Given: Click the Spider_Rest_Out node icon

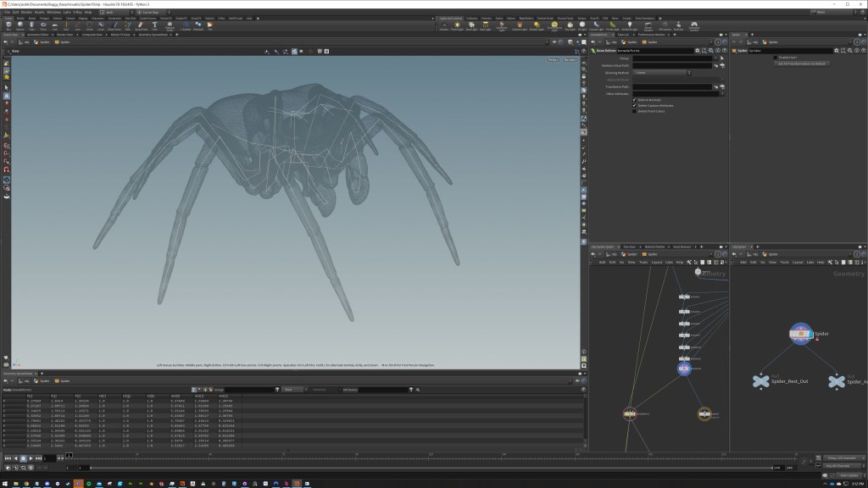Looking at the screenshot, I should 760,381.
